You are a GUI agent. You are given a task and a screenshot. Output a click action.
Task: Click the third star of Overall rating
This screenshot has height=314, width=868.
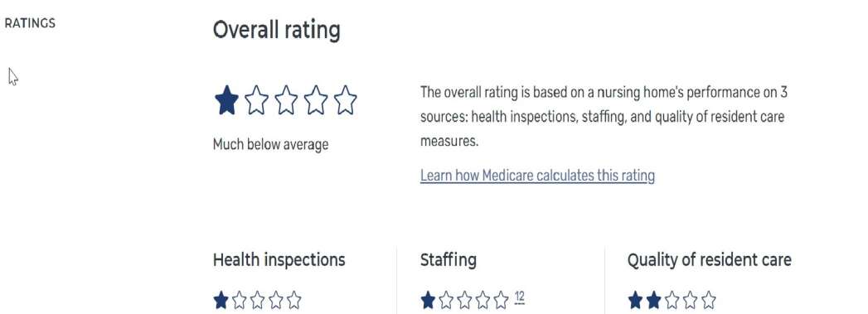[x=286, y=100]
